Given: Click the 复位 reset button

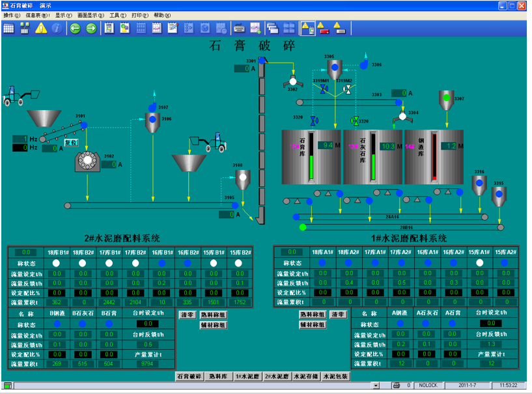Looking at the screenshot, I should 71,143.
